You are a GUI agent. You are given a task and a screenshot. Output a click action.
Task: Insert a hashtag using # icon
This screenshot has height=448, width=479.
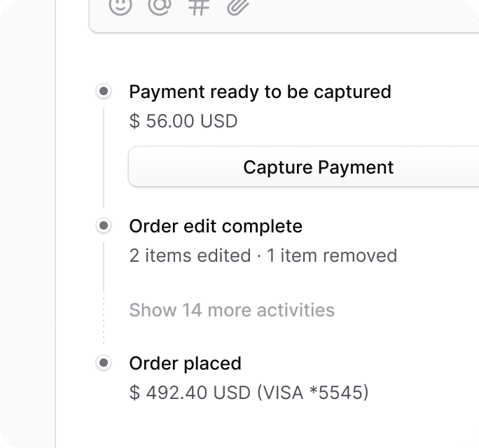[x=199, y=6]
